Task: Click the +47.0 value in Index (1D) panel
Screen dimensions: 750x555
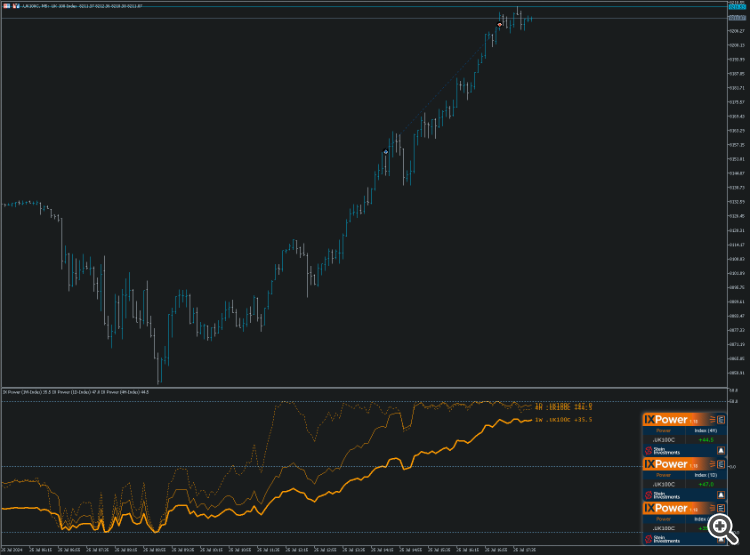Action: coord(706,484)
